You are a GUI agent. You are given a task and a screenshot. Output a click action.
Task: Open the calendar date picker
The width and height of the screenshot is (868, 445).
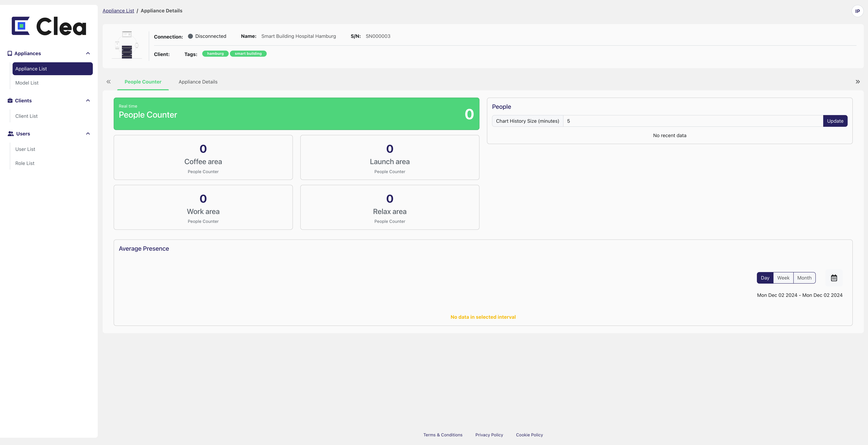[834, 278]
